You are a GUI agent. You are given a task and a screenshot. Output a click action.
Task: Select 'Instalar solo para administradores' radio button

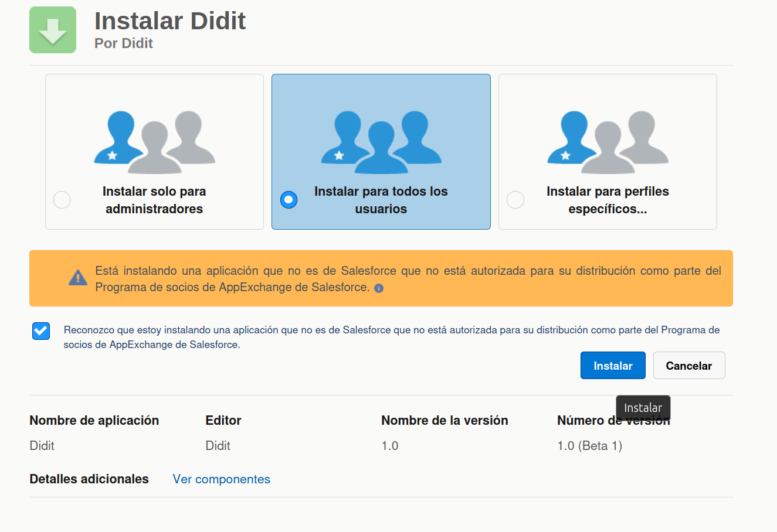click(x=62, y=200)
